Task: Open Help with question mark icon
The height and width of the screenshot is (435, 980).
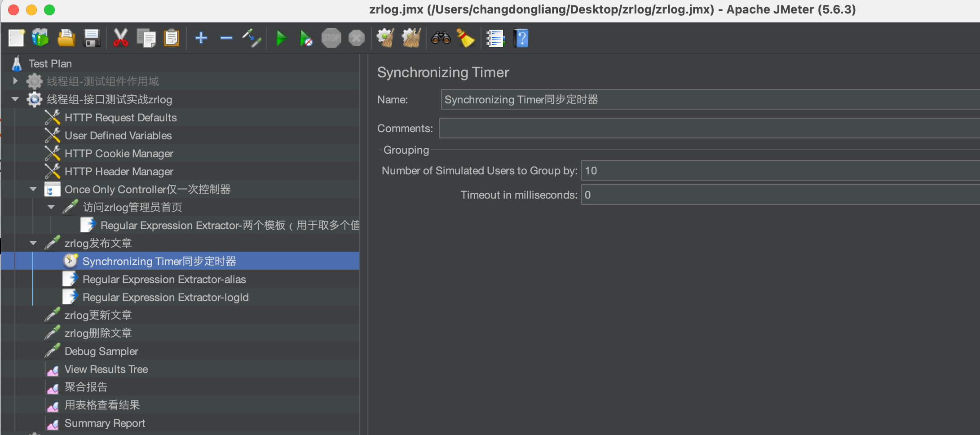Action: [x=521, y=38]
